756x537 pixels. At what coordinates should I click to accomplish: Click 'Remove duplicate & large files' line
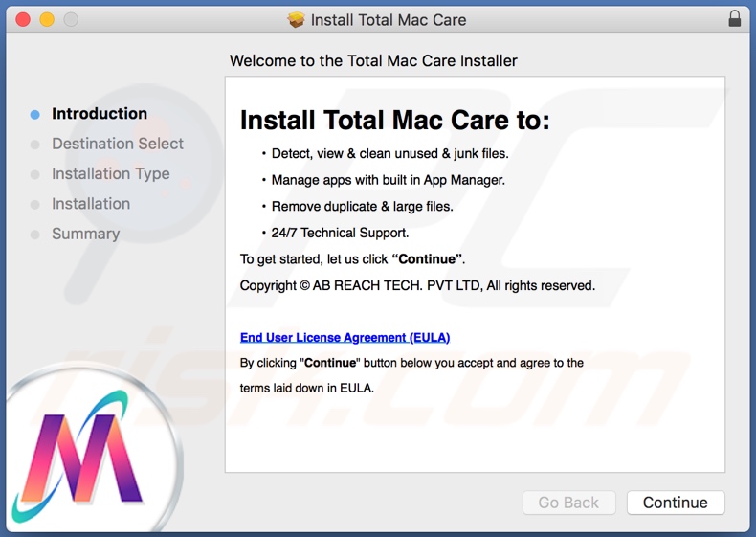[362, 207]
